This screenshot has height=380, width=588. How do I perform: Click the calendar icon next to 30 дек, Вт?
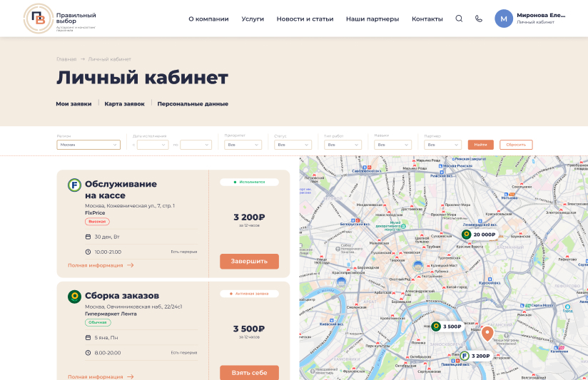point(88,237)
